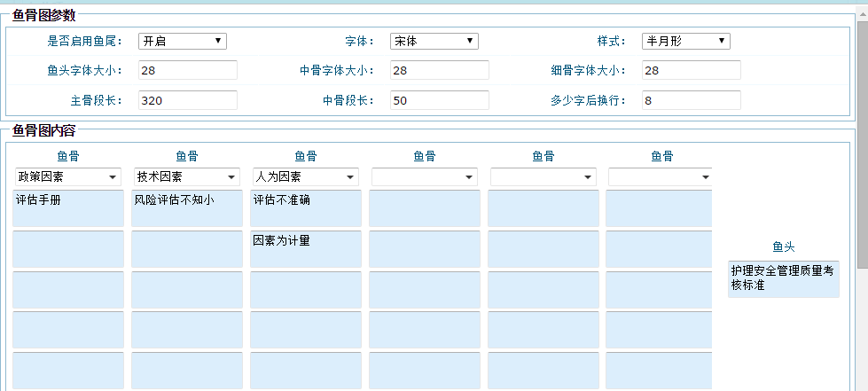The height and width of the screenshot is (391, 868).
Task: Click the 评估手册 text box
Action: [67, 208]
